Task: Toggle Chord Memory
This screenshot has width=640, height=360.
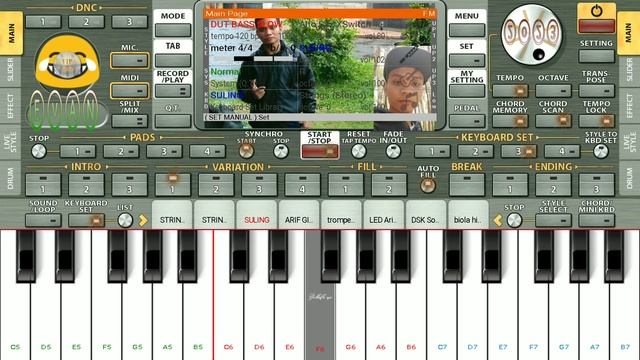Action: pos(510,121)
